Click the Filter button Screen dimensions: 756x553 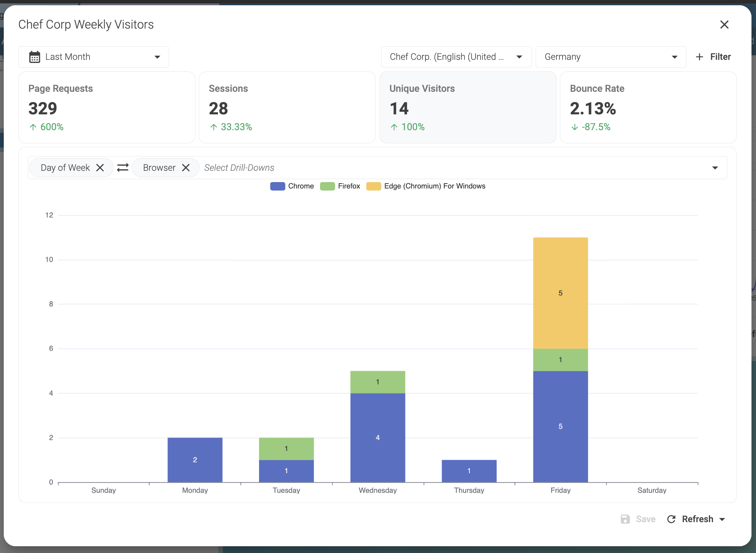(719, 57)
